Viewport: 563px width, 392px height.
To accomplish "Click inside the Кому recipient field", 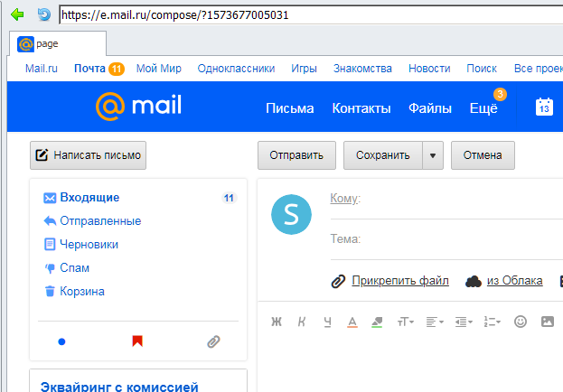I will (462, 200).
